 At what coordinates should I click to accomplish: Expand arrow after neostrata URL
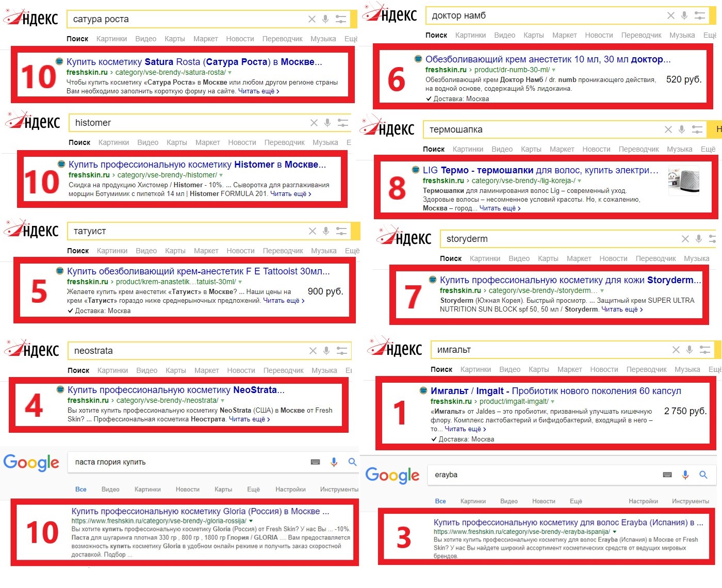click(223, 401)
